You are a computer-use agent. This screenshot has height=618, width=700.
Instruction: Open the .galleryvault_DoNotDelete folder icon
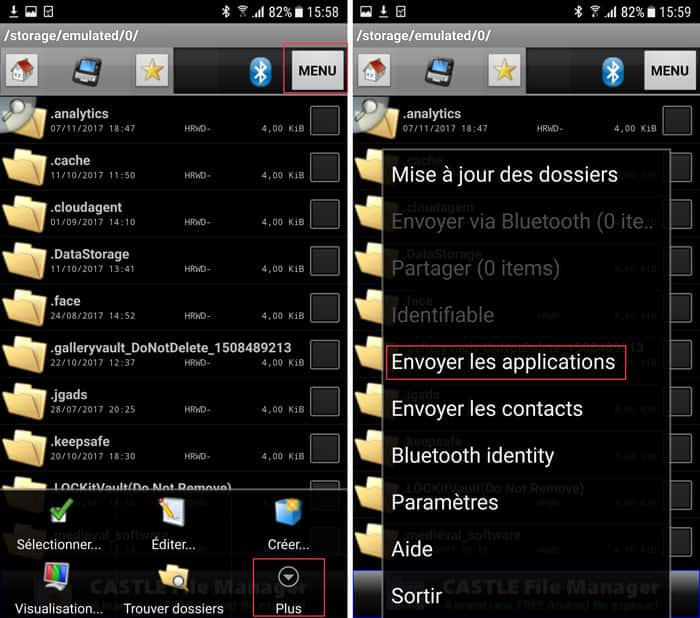click(25, 355)
